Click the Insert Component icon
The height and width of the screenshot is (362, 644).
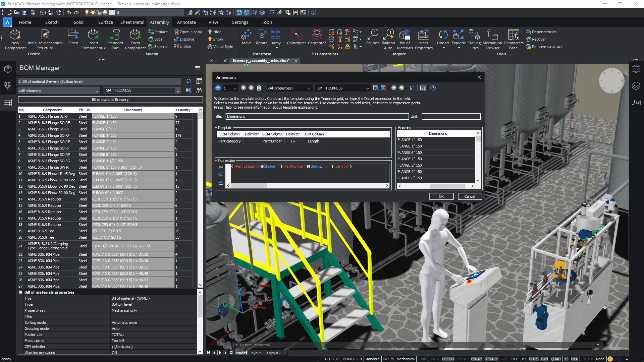tap(93, 35)
